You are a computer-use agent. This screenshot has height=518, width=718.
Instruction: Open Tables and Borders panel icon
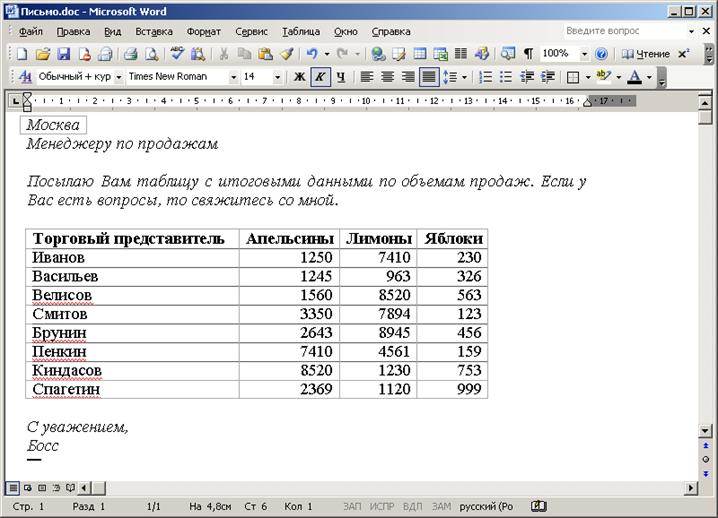tap(398, 54)
